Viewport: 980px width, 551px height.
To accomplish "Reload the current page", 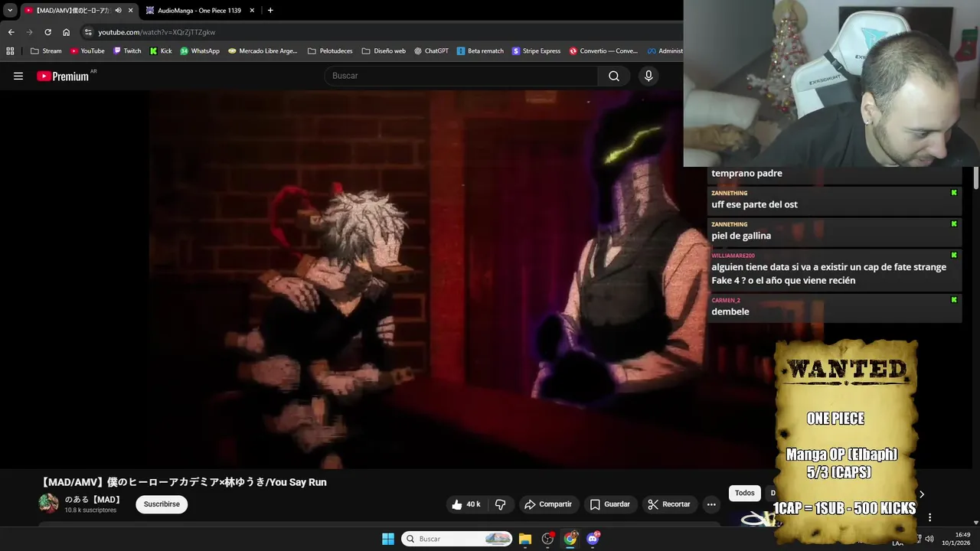I will [x=47, y=32].
